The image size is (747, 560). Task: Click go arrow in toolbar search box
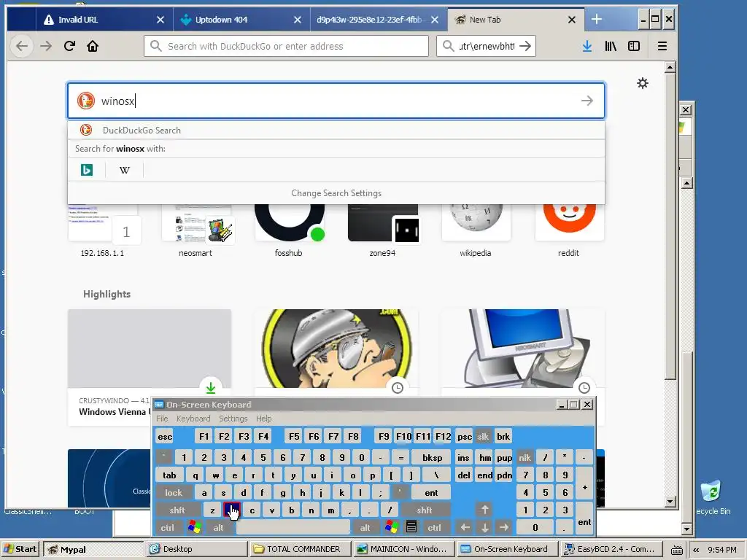click(x=525, y=46)
